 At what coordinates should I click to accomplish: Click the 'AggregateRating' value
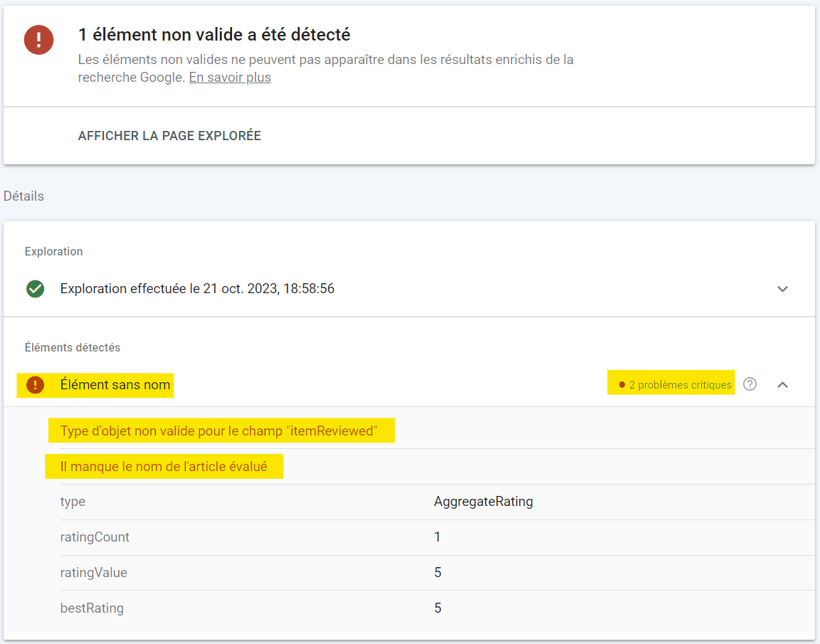point(483,502)
